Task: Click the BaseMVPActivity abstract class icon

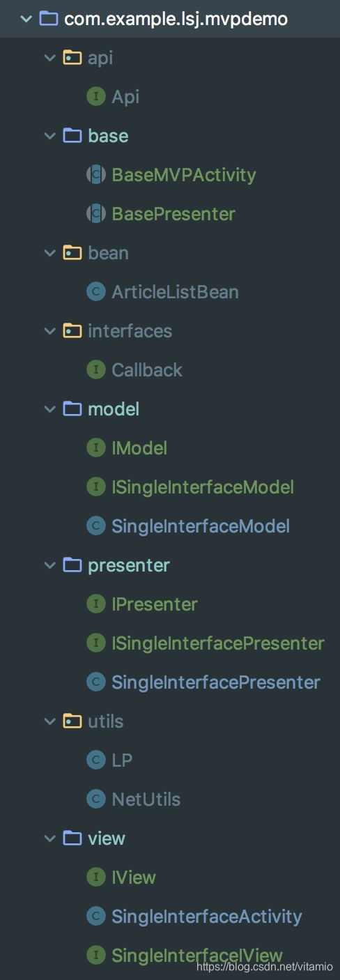Action: coord(95,174)
